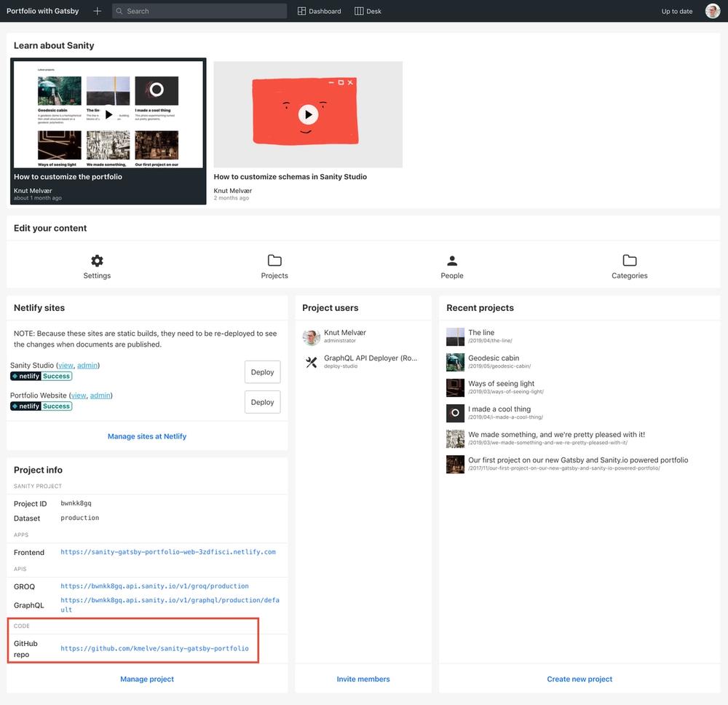Click 'We made something' project thumbnail
The image size is (728, 705).
coord(455,439)
